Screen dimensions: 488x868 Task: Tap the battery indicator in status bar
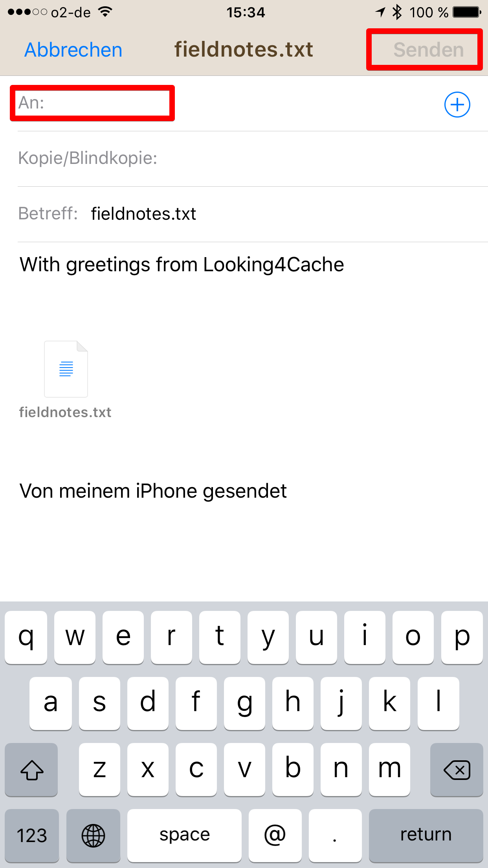467,12
